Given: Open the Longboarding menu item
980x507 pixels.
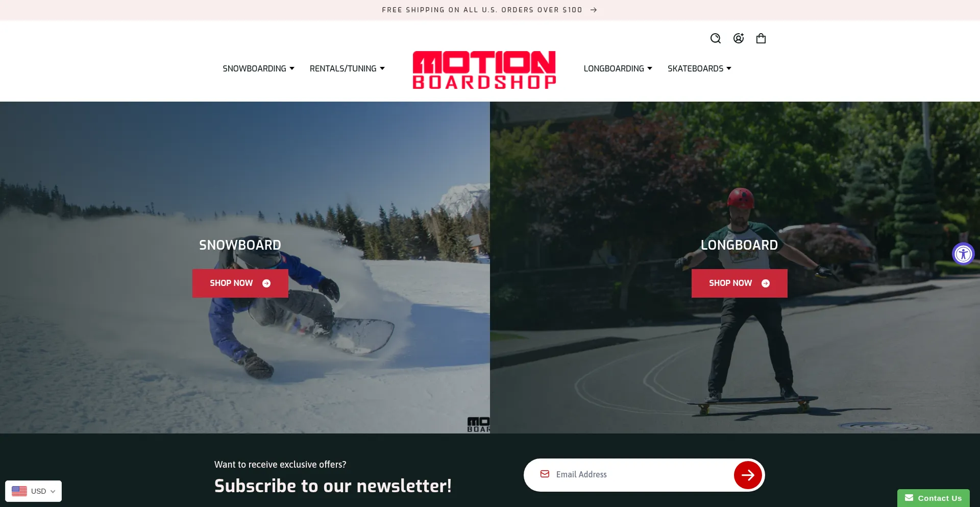Looking at the screenshot, I should (x=618, y=68).
